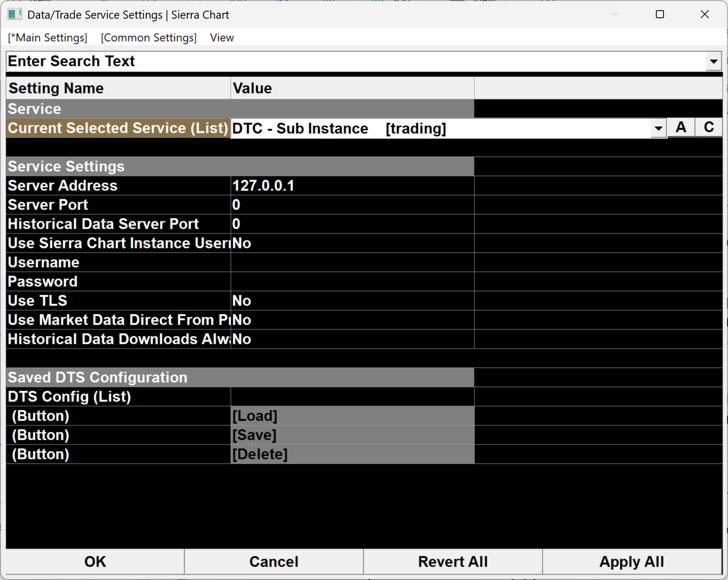This screenshot has width=728, height=580.
Task: Select the Server Address setting label
Action: point(119,185)
